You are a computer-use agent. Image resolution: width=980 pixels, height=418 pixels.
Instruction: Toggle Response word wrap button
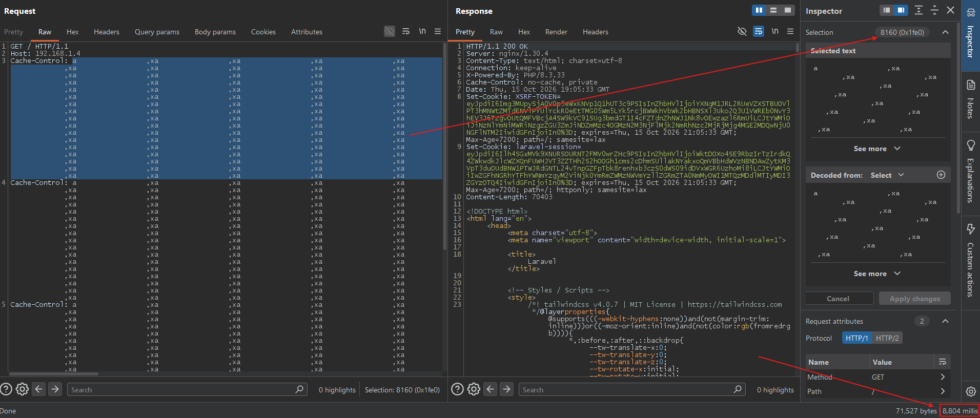tap(759, 31)
